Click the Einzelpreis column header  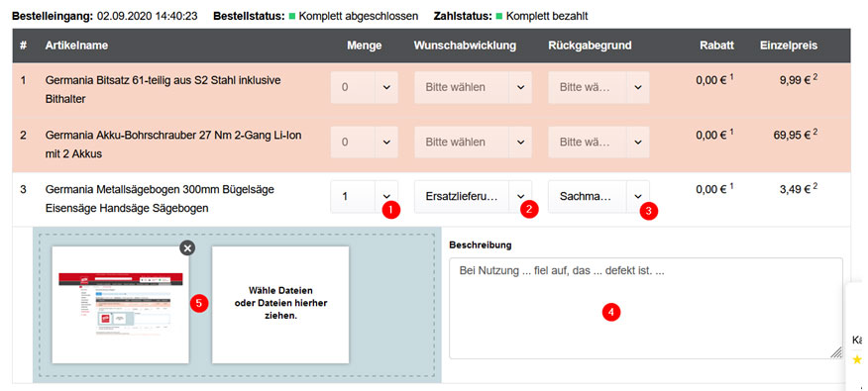point(789,46)
